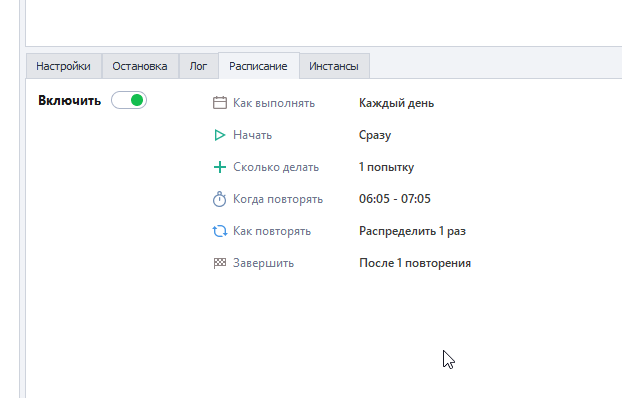The height and width of the screenshot is (398, 622).
Task: Open the Настройки tab
Action: tap(63, 66)
